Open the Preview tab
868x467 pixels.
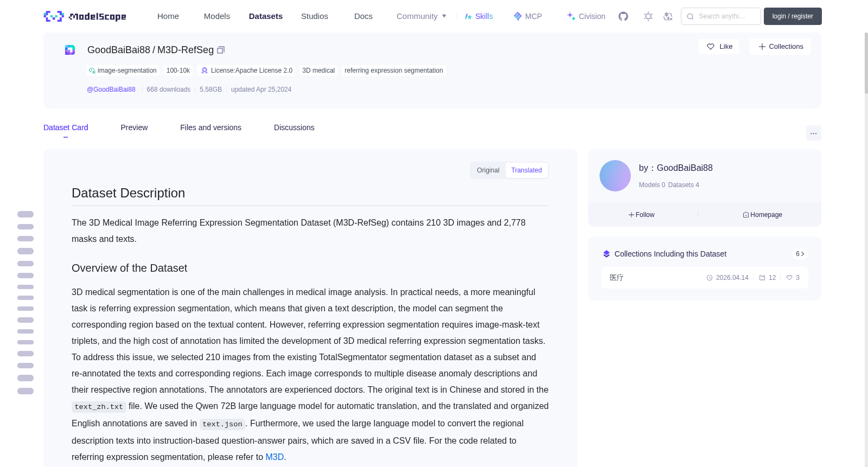(x=134, y=127)
